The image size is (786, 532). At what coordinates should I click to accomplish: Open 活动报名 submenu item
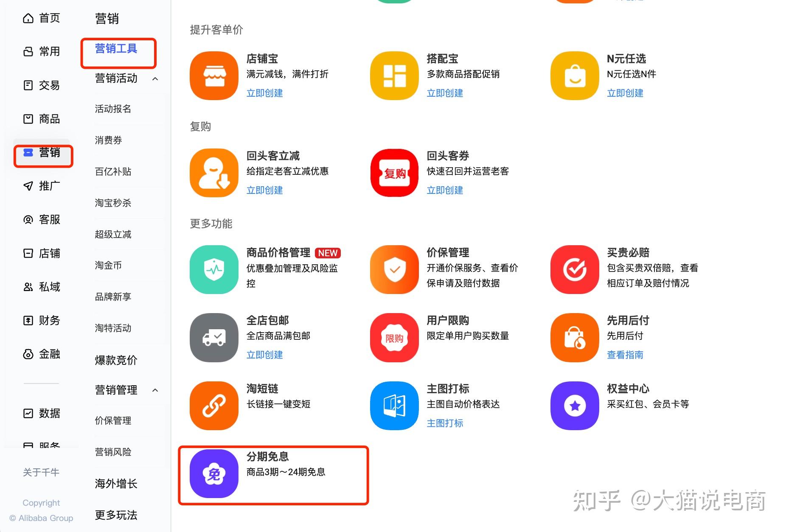(x=113, y=109)
